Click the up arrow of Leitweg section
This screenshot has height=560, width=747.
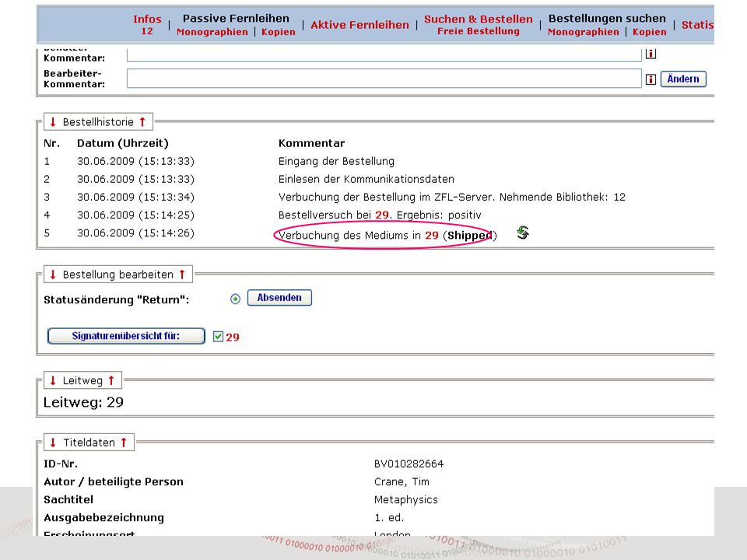coord(111,380)
